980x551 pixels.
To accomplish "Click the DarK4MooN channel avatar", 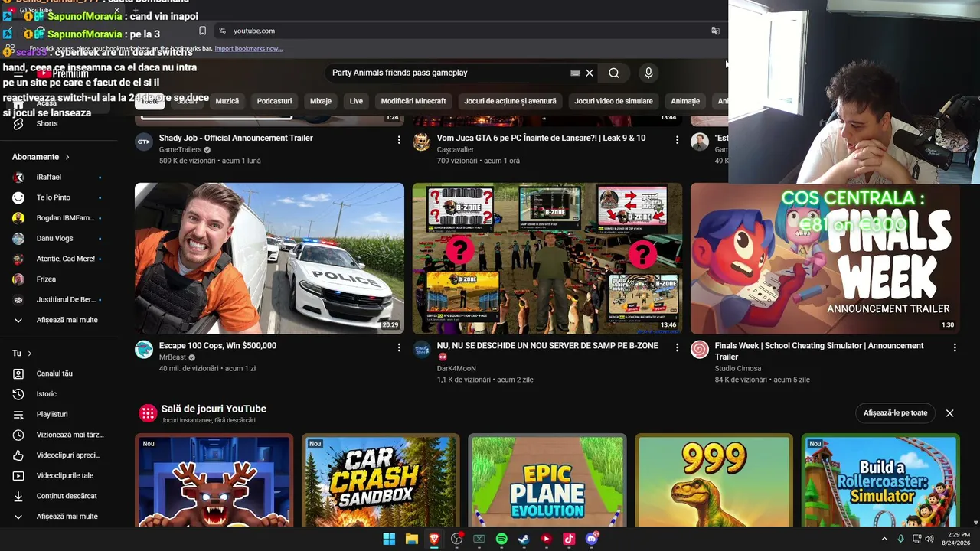I will click(422, 350).
